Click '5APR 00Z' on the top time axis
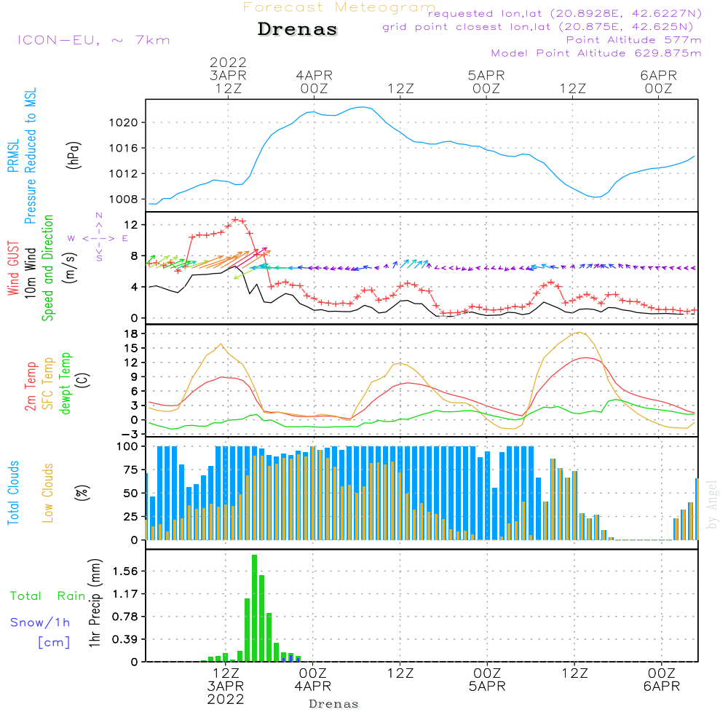The image size is (728, 728). click(x=486, y=82)
